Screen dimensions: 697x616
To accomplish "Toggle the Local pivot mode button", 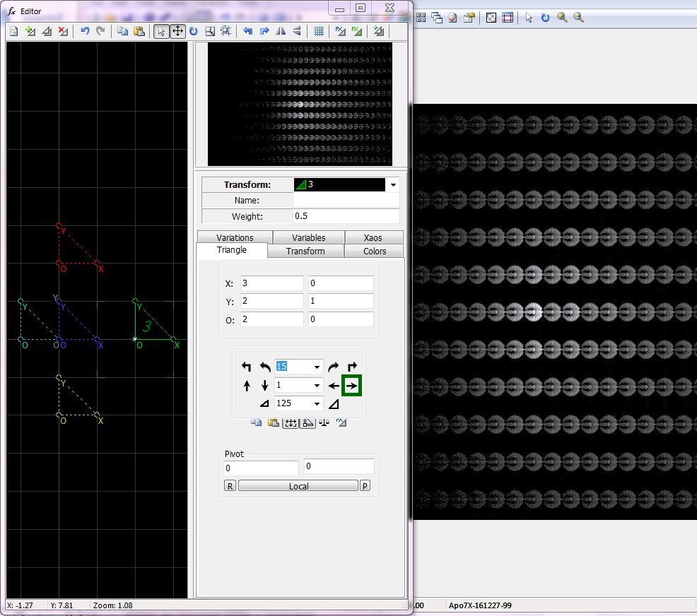I will [x=298, y=486].
